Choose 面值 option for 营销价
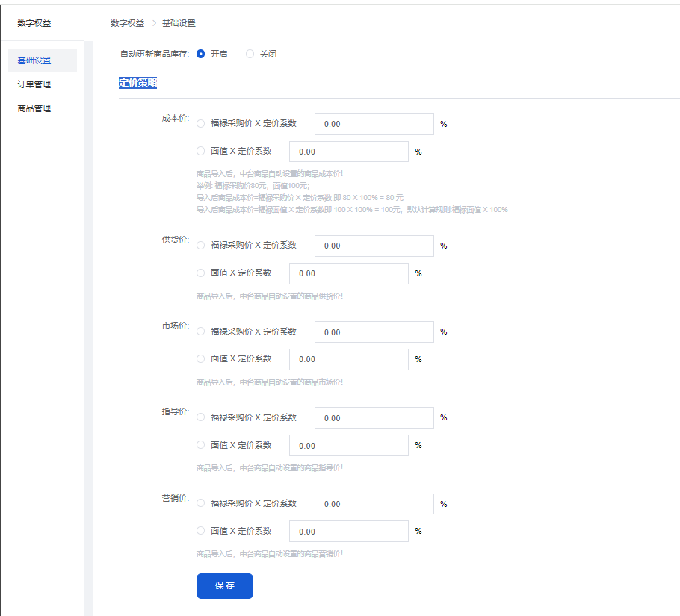 click(200, 531)
